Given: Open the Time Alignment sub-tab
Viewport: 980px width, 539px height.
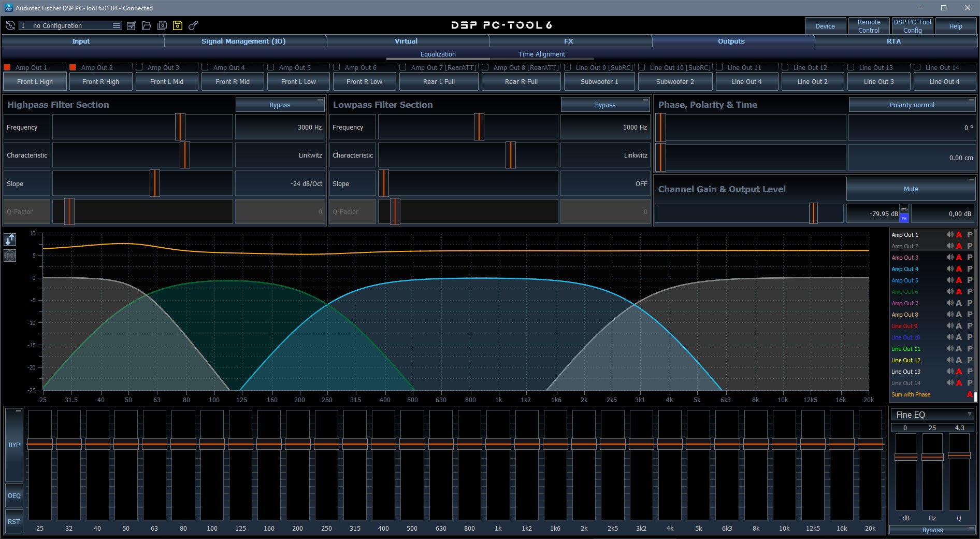Looking at the screenshot, I should (x=541, y=54).
